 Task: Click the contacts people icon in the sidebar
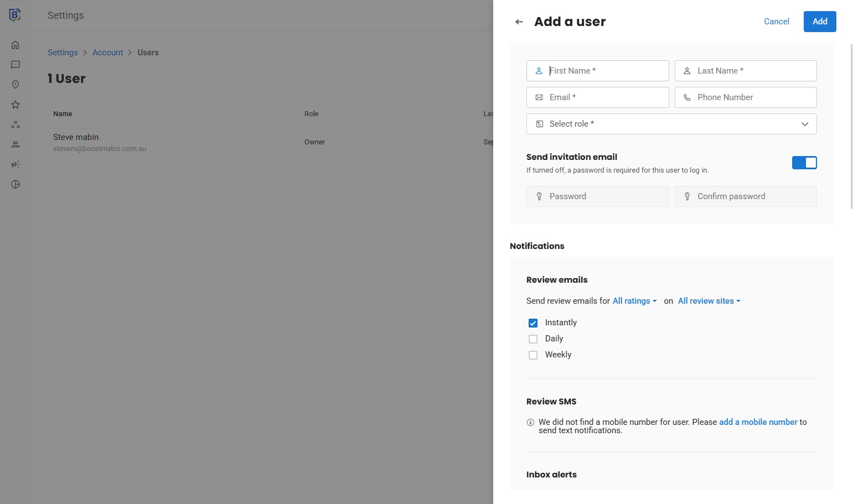tap(15, 145)
